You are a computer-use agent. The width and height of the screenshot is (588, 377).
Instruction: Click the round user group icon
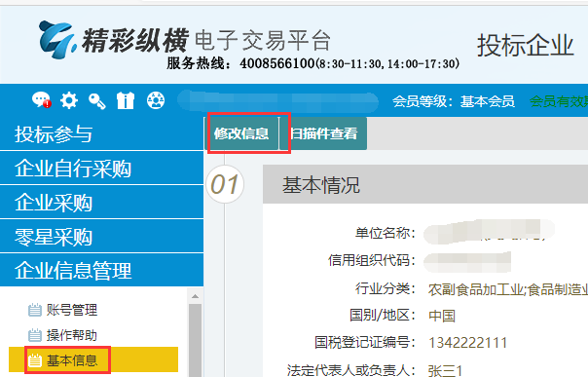pos(156,100)
